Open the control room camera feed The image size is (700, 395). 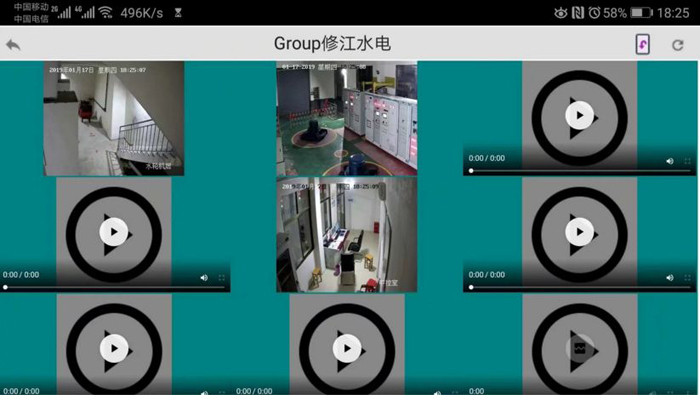[347, 235]
